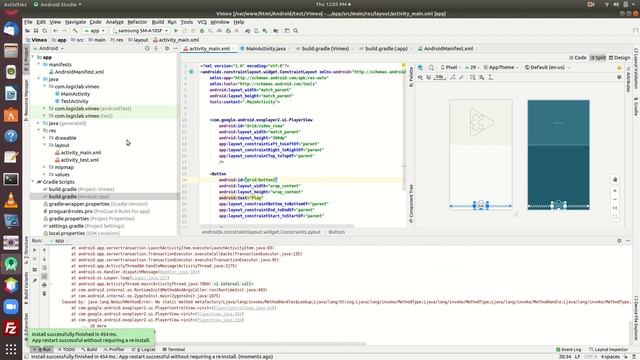
Task: Open the Android project view dropdown
Action: click(48, 48)
